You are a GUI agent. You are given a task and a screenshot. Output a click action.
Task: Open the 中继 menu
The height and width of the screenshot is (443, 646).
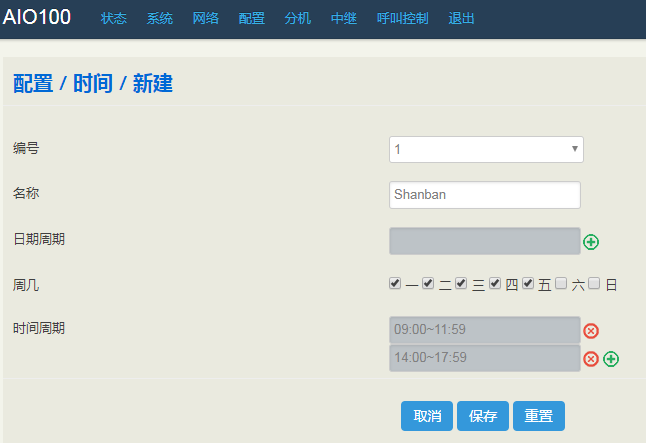[x=344, y=18]
